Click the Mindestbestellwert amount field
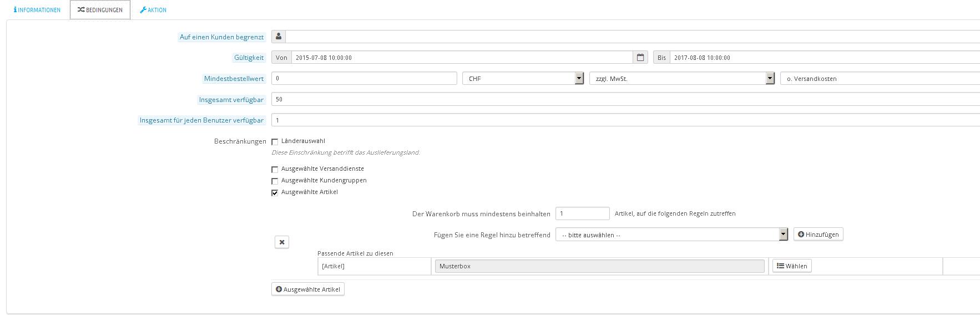 point(364,78)
